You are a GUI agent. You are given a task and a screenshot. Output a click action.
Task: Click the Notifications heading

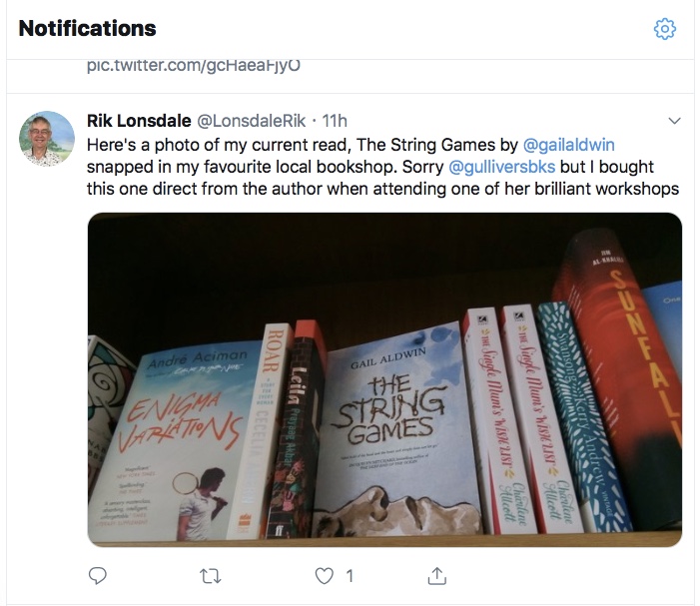[x=88, y=28]
